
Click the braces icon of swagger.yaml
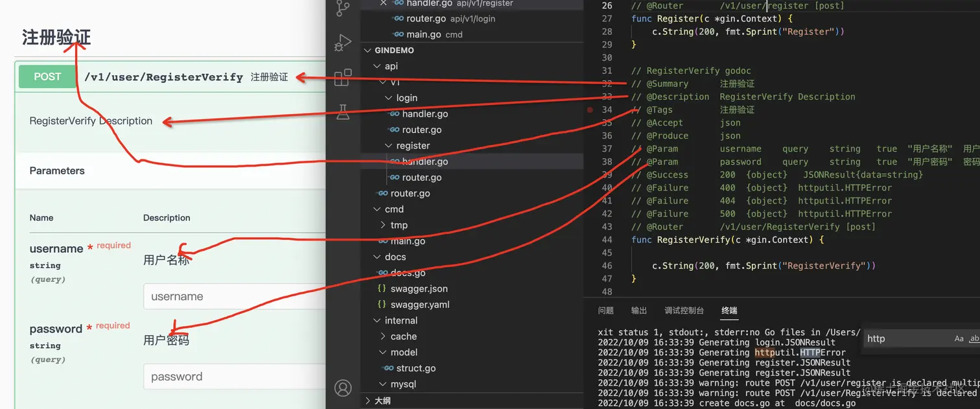[382, 305]
